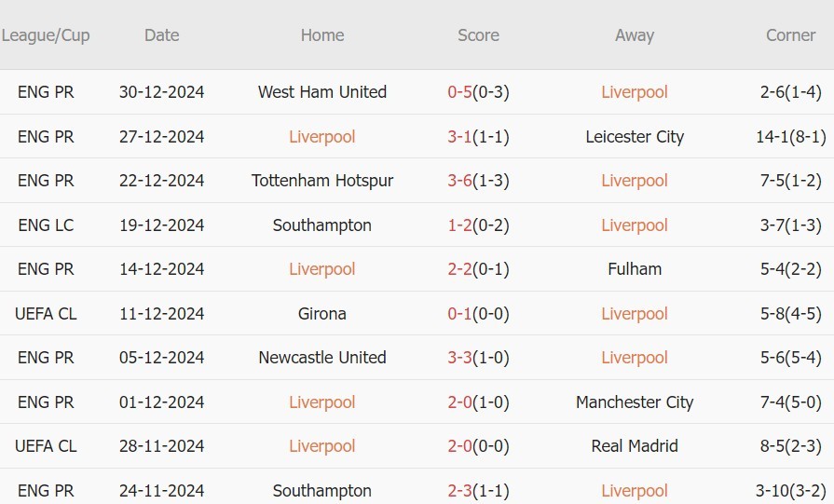Open the Girona team link
Viewport: 834px width, 504px height.
coord(322,314)
